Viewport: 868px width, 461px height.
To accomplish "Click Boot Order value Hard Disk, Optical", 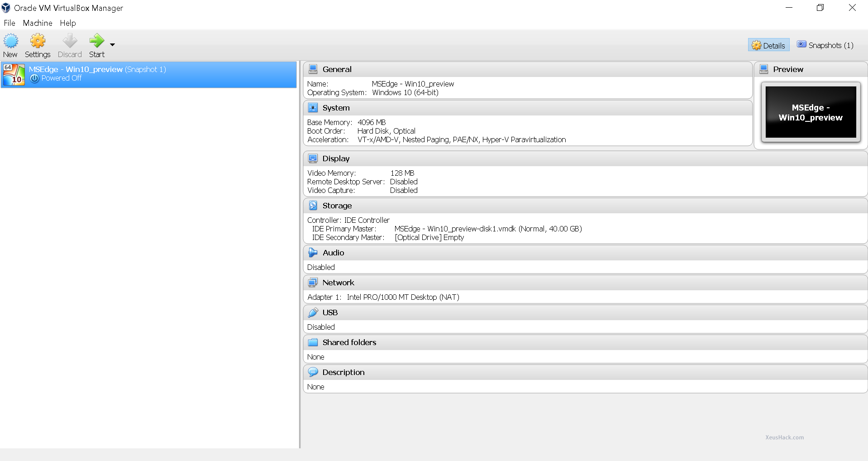I will click(x=386, y=131).
